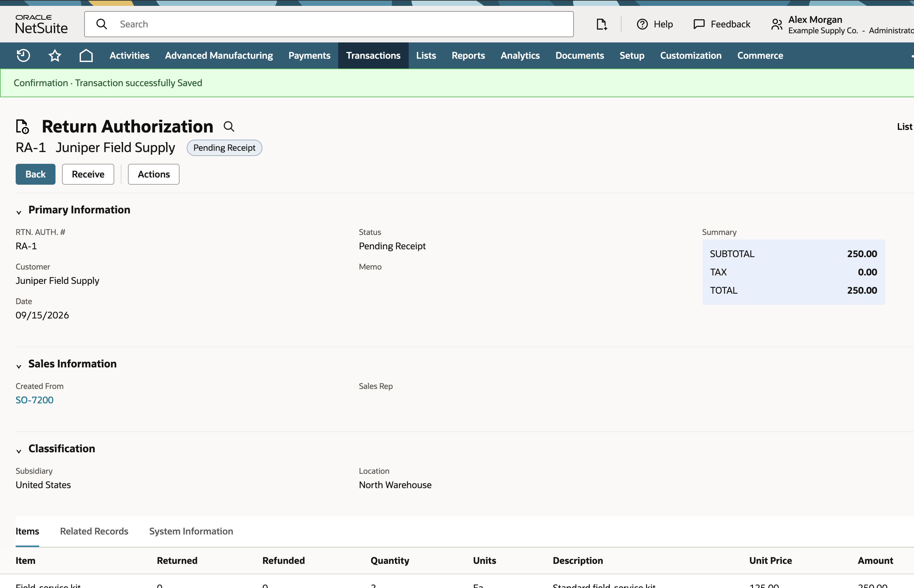Go to the Home dashboard icon

[x=86, y=55]
